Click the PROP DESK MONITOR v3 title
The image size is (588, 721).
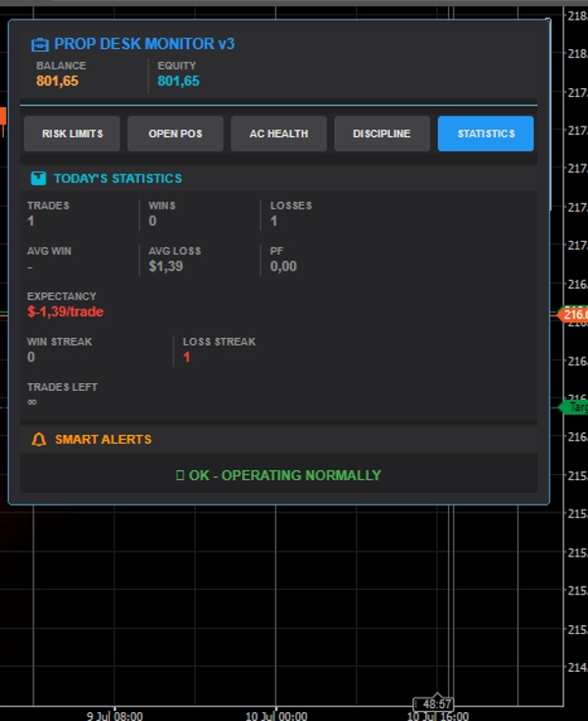point(144,44)
